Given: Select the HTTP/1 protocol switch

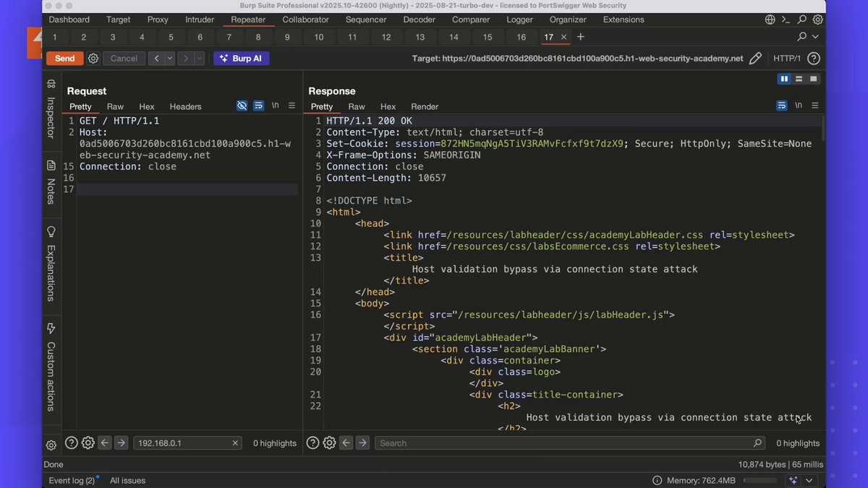Looking at the screenshot, I should pos(787,59).
